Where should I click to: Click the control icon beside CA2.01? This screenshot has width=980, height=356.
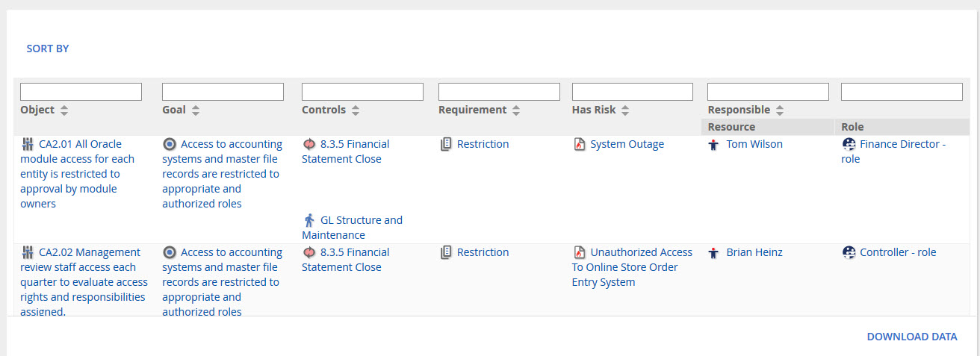(28, 145)
